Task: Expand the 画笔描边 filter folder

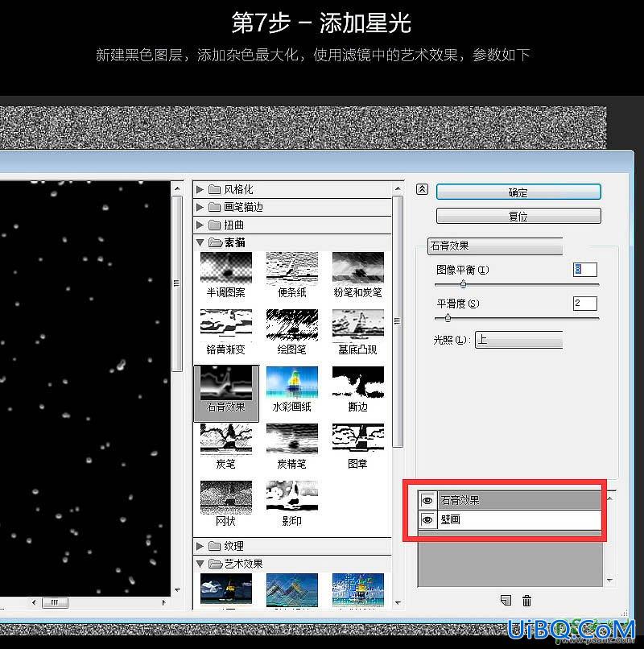Action: pos(200,207)
